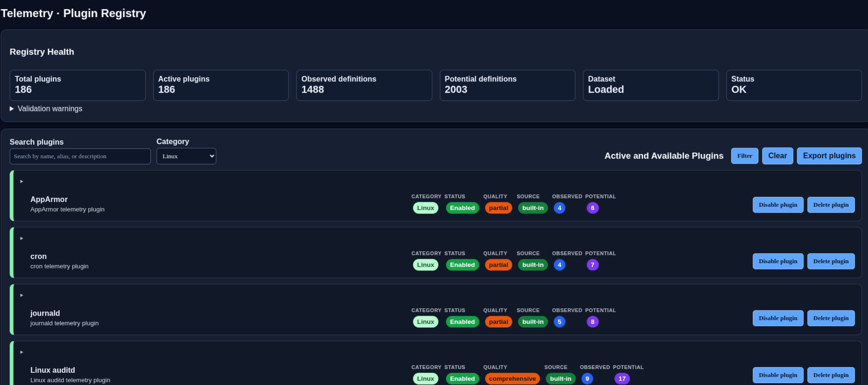
Task: Click cron's built-in source badge
Action: click(532, 265)
